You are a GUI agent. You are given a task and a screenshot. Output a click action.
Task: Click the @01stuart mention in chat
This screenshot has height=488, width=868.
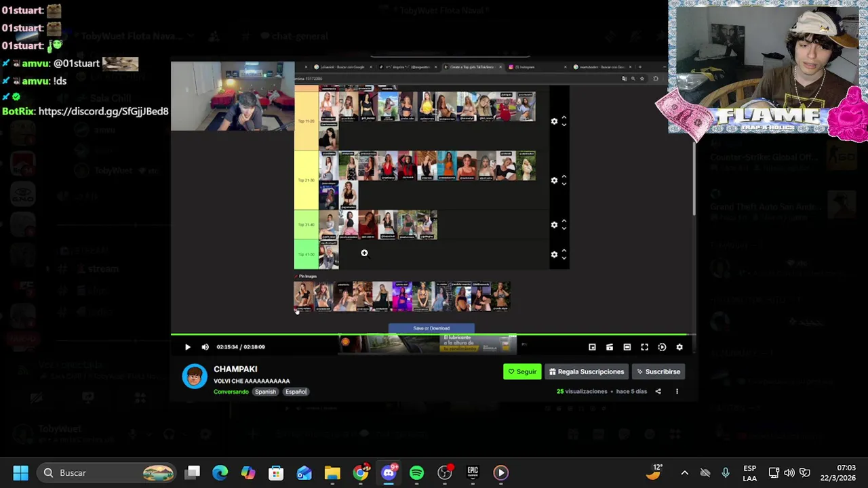click(x=76, y=64)
